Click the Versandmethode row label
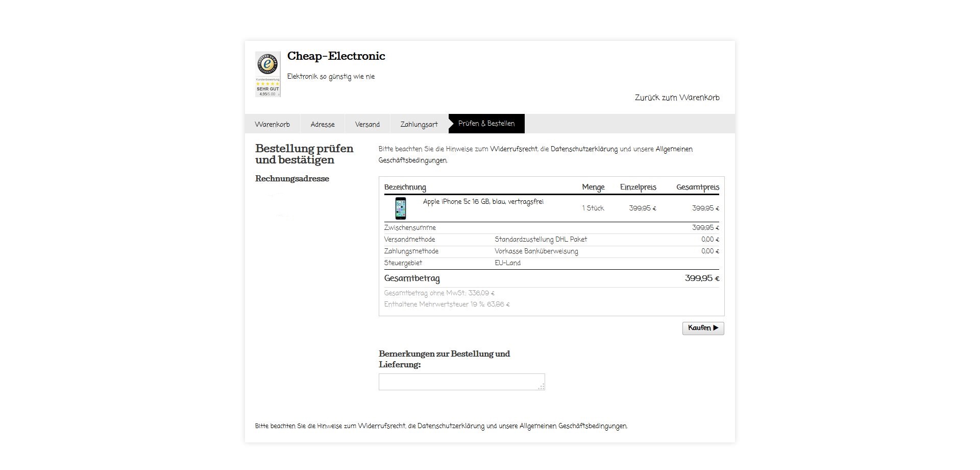Viewport: 980px width, 470px height. pos(409,240)
